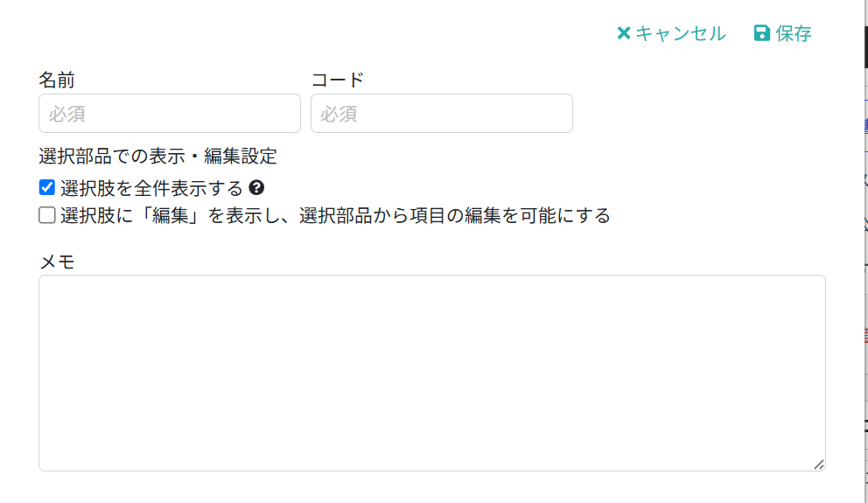Click the floppy disk save icon
This screenshot has width=868, height=503.
click(762, 33)
